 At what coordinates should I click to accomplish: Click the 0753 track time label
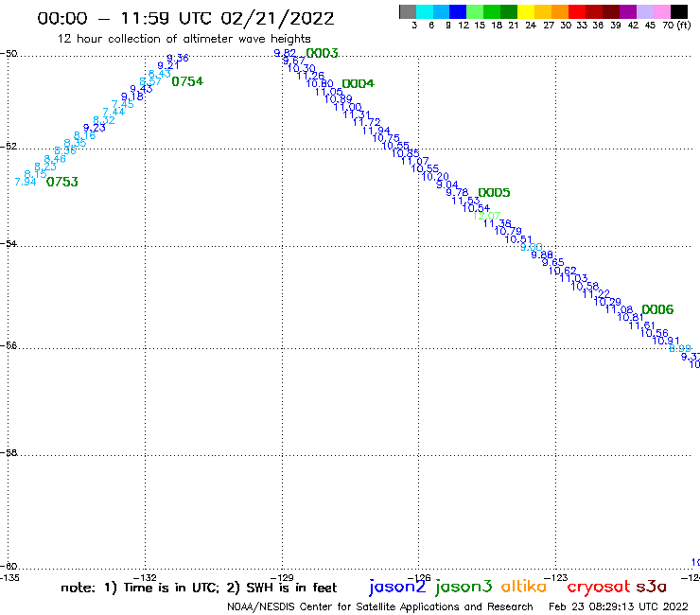click(x=62, y=182)
